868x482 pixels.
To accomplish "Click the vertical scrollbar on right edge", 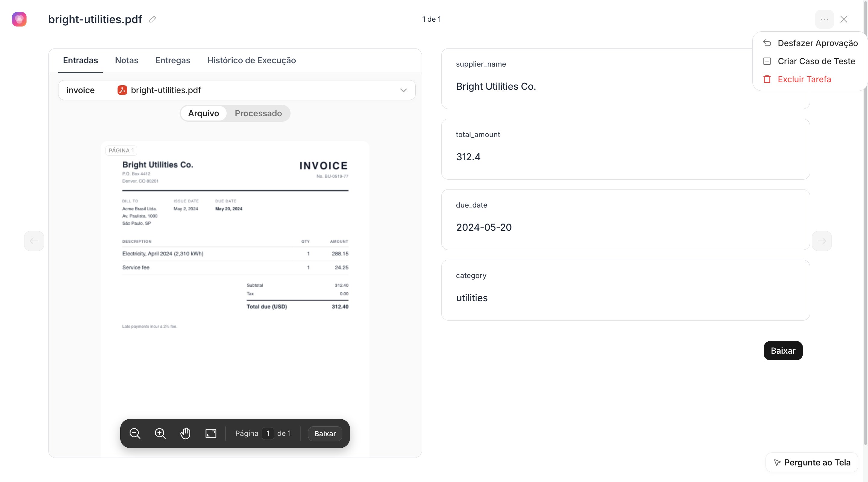I will tap(866, 222).
